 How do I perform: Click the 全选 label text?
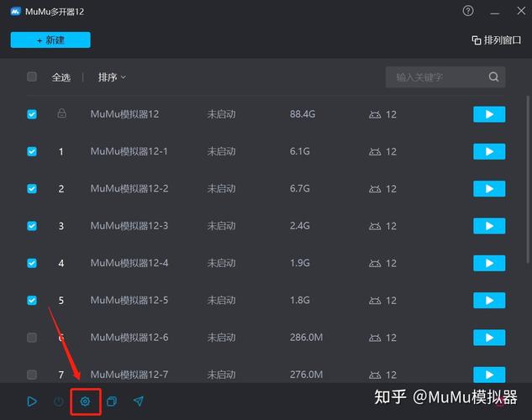tap(61, 77)
